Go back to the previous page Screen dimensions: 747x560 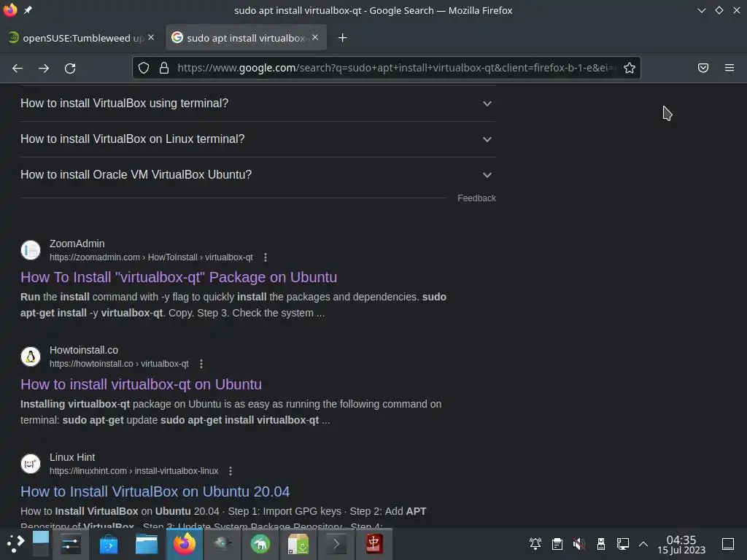pos(18,68)
